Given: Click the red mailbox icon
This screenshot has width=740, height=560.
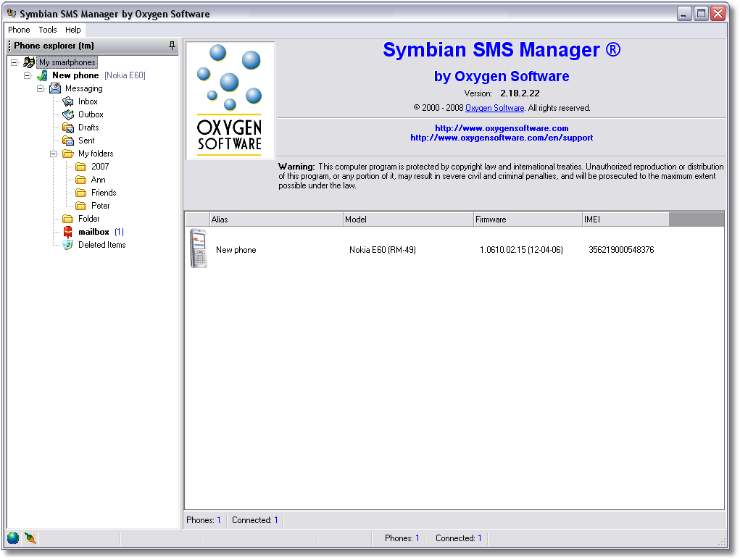Looking at the screenshot, I should tap(68, 232).
